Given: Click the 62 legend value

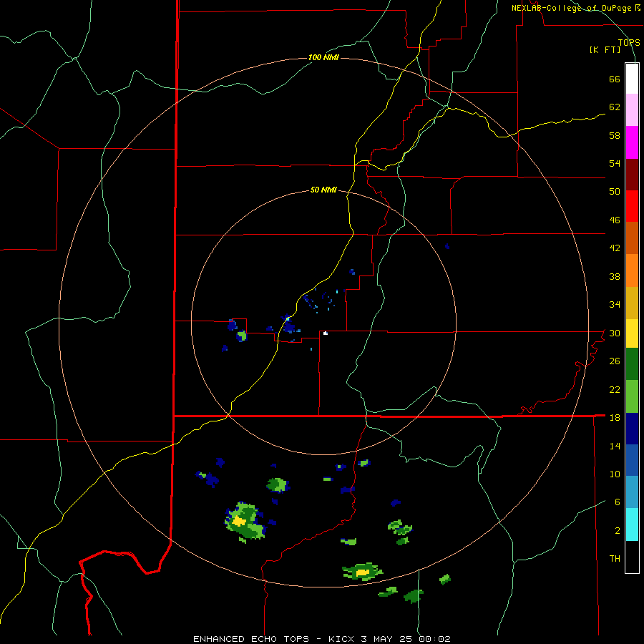Looking at the screenshot, I should [615, 107].
